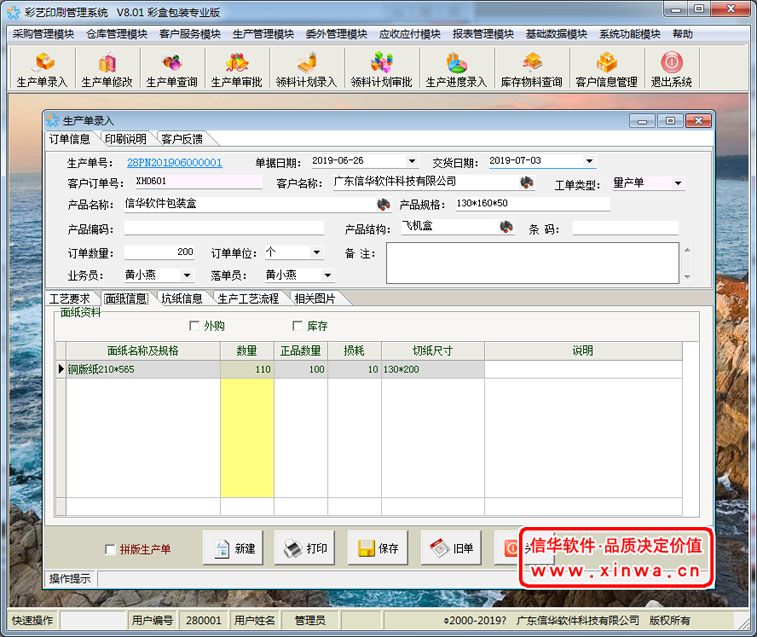
Task: Expand the 订单单位 dropdown
Action: coord(317,252)
